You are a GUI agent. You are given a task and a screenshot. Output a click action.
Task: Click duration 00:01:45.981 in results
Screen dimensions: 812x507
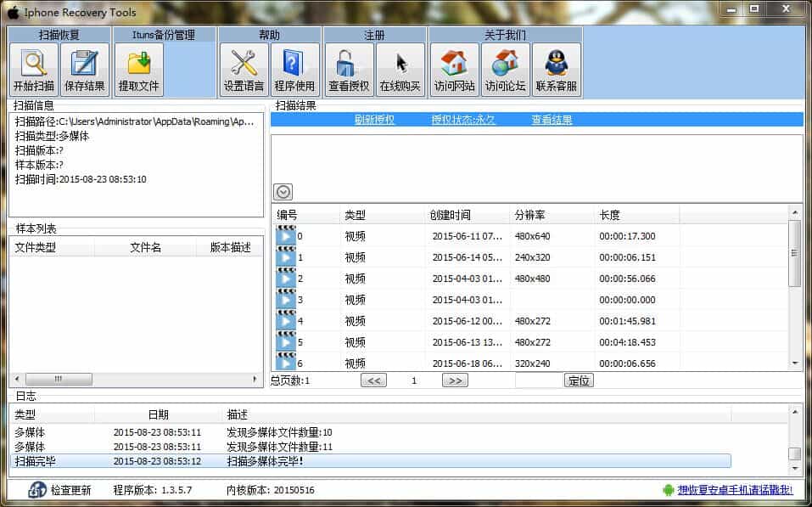[x=627, y=321]
